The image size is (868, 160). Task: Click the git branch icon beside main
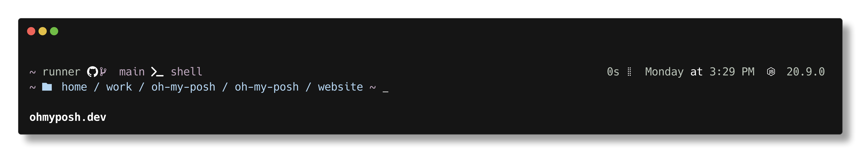103,72
